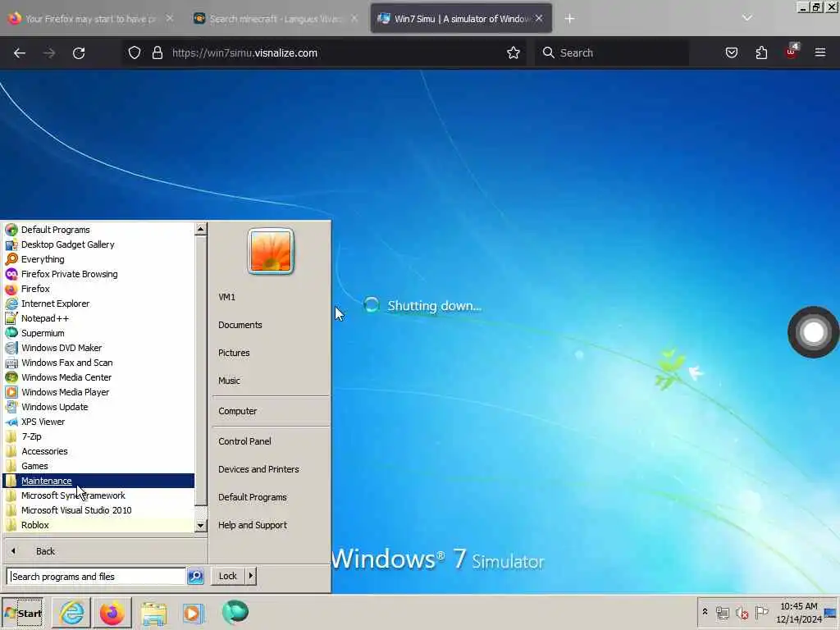Image resolution: width=840 pixels, height=630 pixels.
Task: Open Pictures from the Start menu
Action: pyautogui.click(x=234, y=353)
